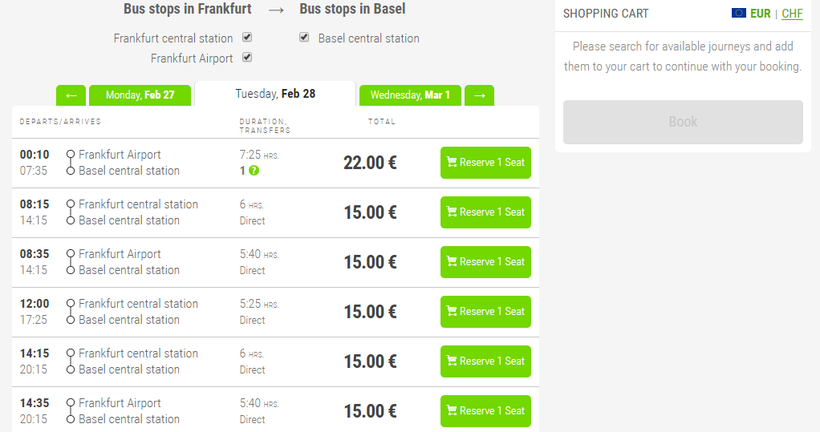Switch to the Wednesday, Mar 1 tab
The image size is (820, 432).
click(410, 96)
